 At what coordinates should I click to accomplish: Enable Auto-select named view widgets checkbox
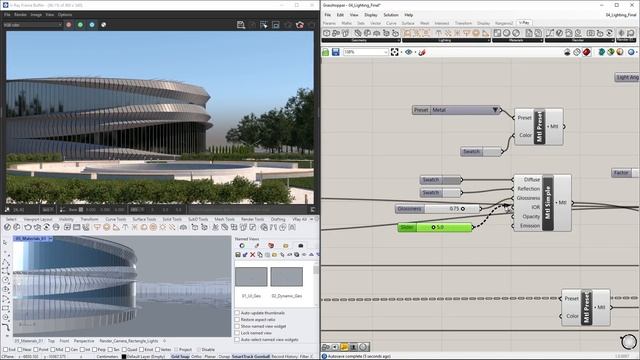237,340
